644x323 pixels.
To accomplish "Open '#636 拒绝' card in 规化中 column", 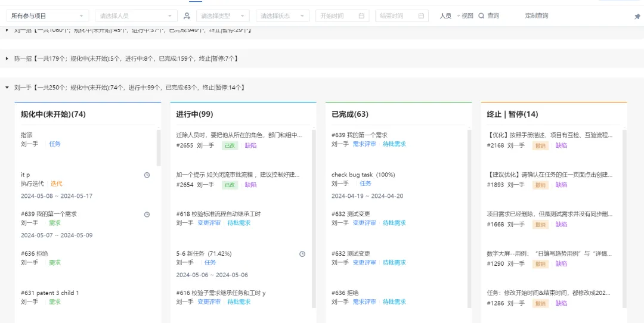I will pyautogui.click(x=34, y=254).
